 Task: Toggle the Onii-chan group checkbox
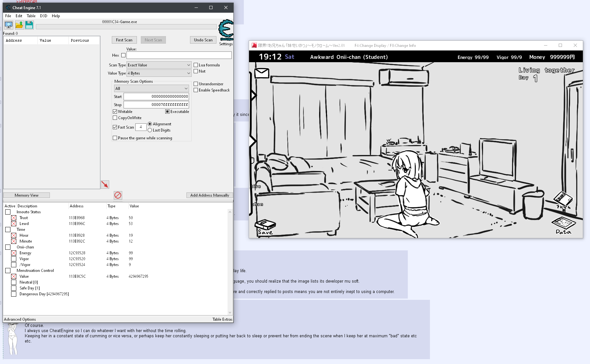coord(8,247)
